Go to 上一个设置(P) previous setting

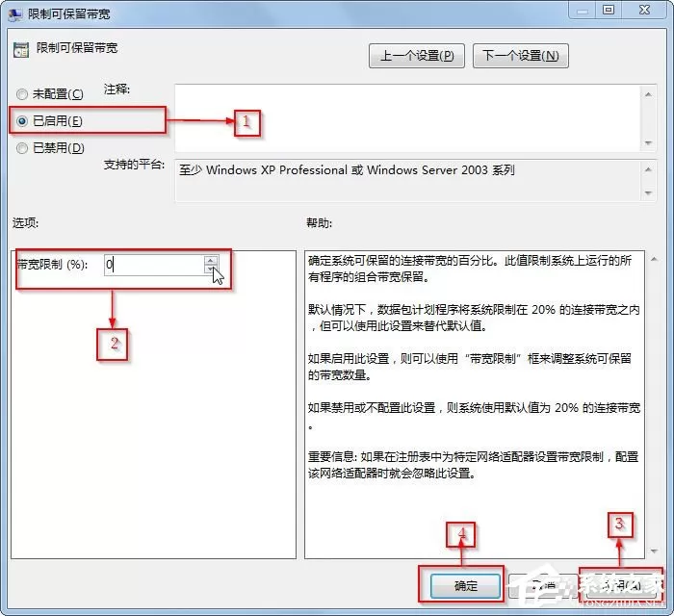(x=417, y=56)
